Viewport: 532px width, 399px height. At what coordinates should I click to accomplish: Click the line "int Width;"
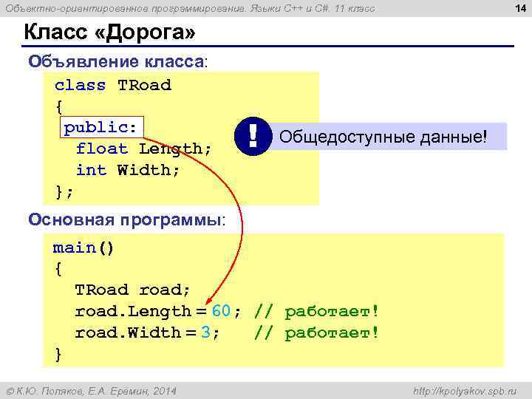tap(128, 170)
